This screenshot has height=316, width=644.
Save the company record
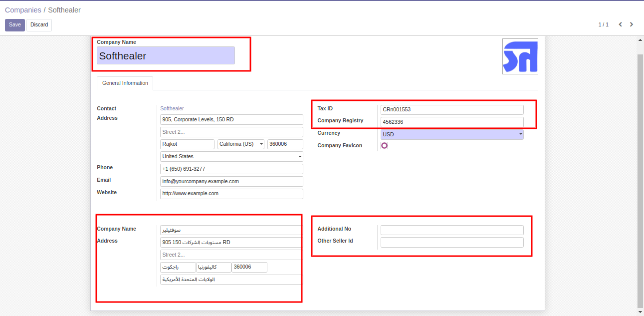pyautogui.click(x=15, y=25)
